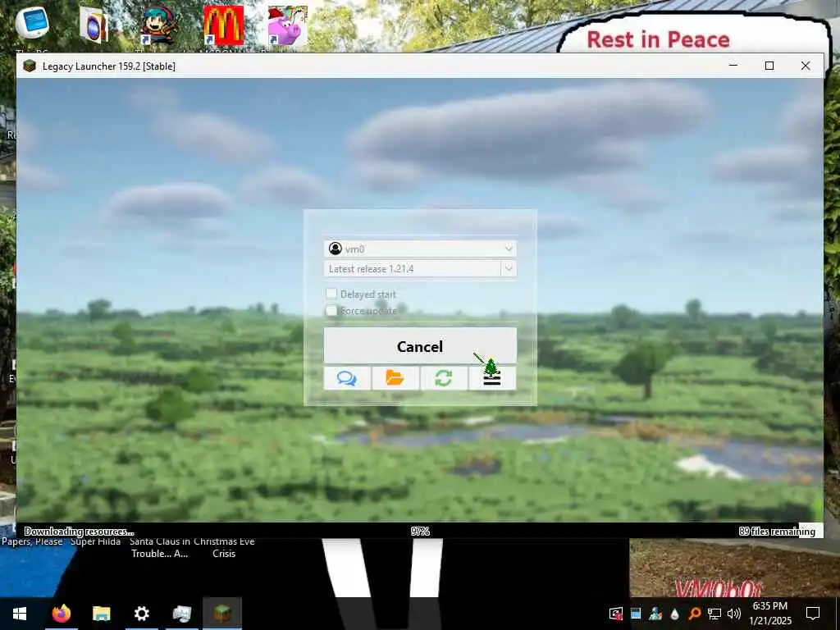
Task: Click the 97% download progress bar
Action: [420, 531]
